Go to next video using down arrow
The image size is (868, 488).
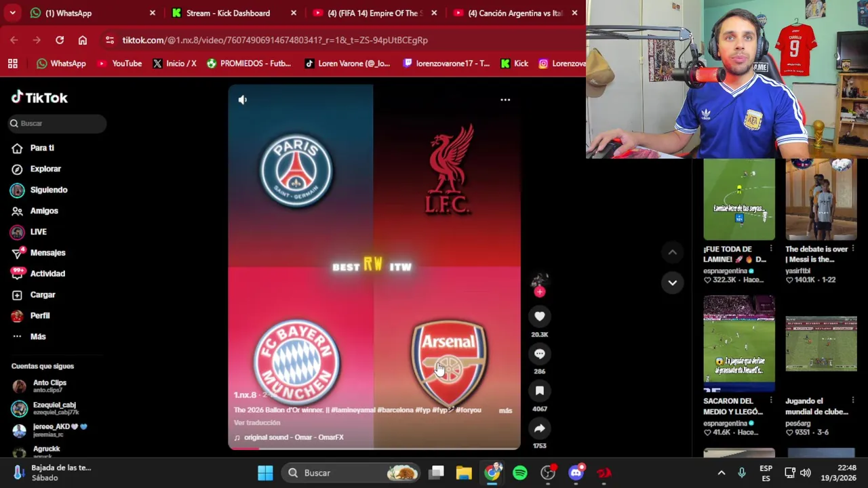(x=673, y=283)
